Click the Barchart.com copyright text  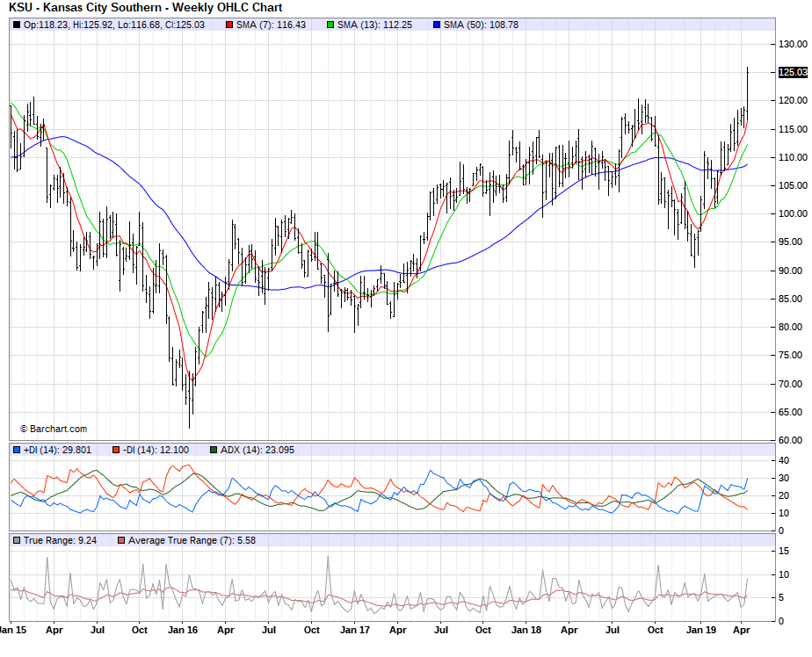[x=54, y=430]
